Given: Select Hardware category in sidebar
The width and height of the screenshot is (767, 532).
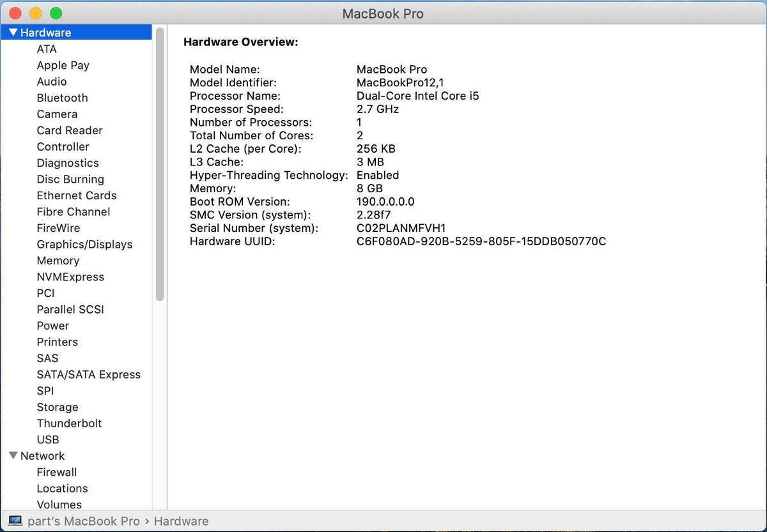Looking at the screenshot, I should (76, 33).
